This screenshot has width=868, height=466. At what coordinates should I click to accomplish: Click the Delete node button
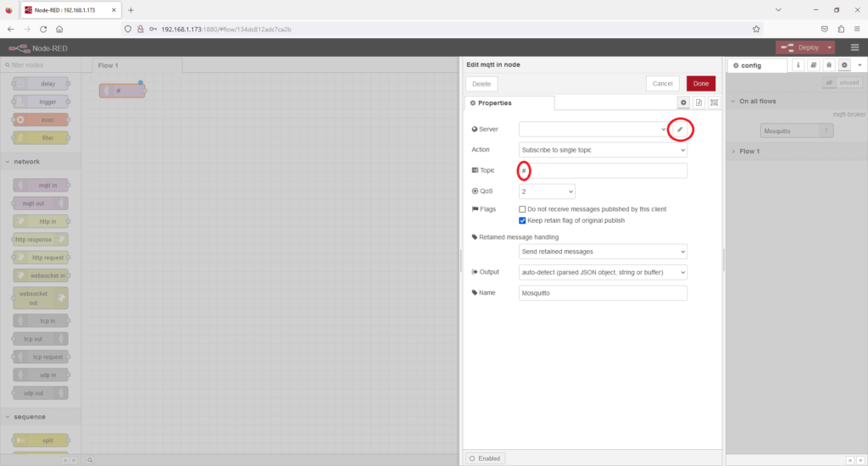pos(481,84)
